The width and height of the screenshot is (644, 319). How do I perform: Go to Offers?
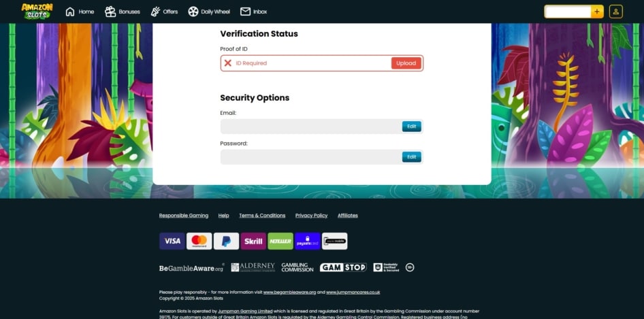coord(164,12)
